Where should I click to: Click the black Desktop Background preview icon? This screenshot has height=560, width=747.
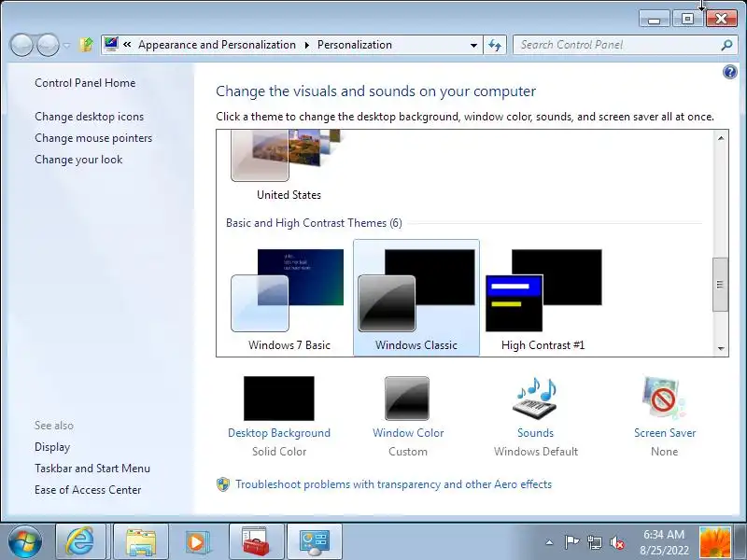click(x=278, y=399)
